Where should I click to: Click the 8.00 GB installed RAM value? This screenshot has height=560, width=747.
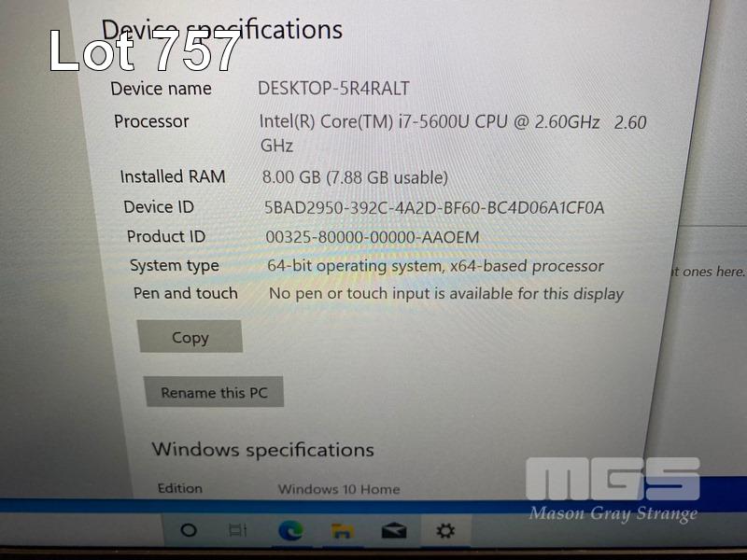pyautogui.click(x=355, y=177)
